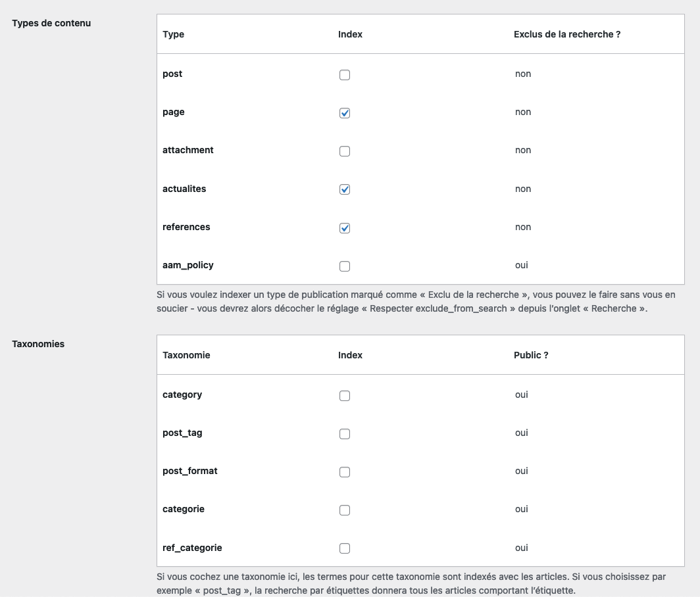The height and width of the screenshot is (597, 700).
Task: Uncheck the page index checkbox
Action: pyautogui.click(x=345, y=113)
